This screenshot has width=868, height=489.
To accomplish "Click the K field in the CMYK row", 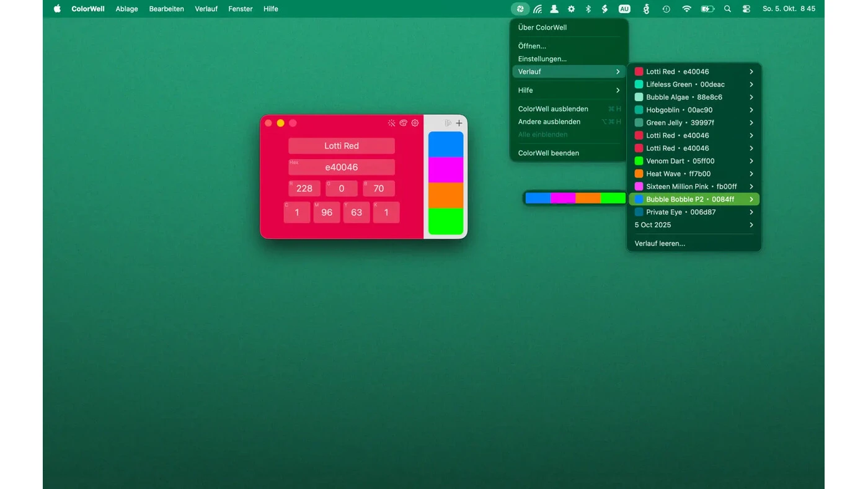I will tap(386, 212).
